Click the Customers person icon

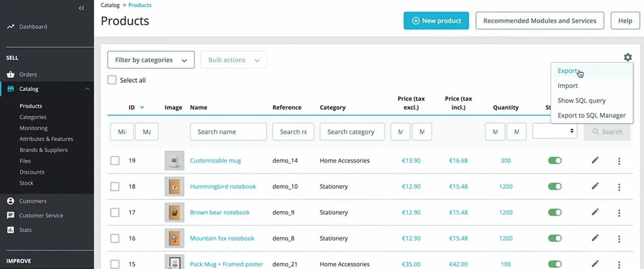click(11, 201)
